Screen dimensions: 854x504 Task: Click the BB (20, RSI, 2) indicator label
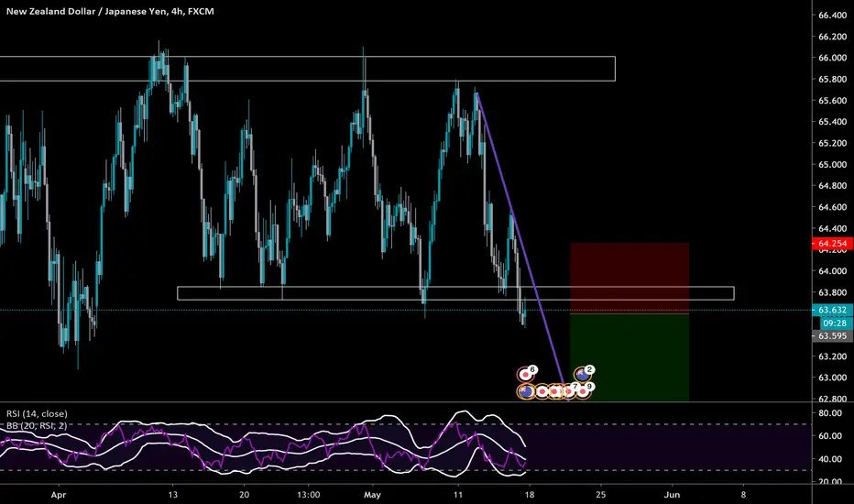tap(37, 425)
